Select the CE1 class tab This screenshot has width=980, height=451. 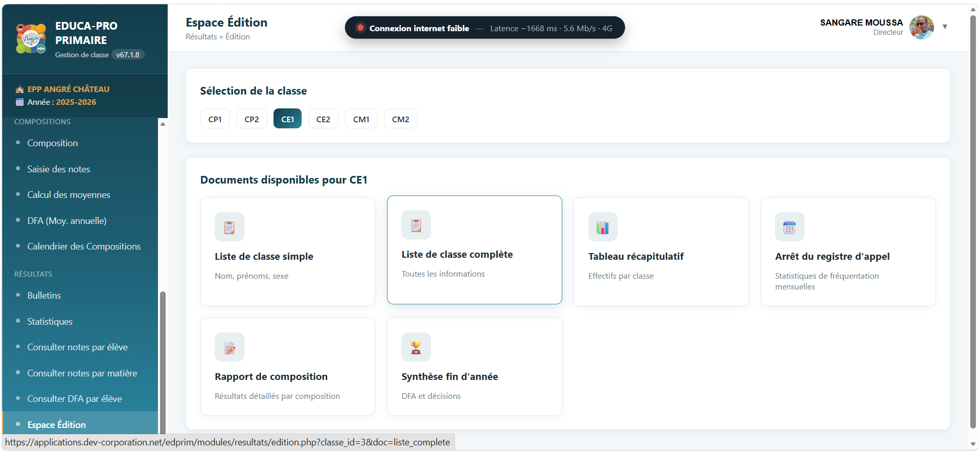(x=287, y=119)
